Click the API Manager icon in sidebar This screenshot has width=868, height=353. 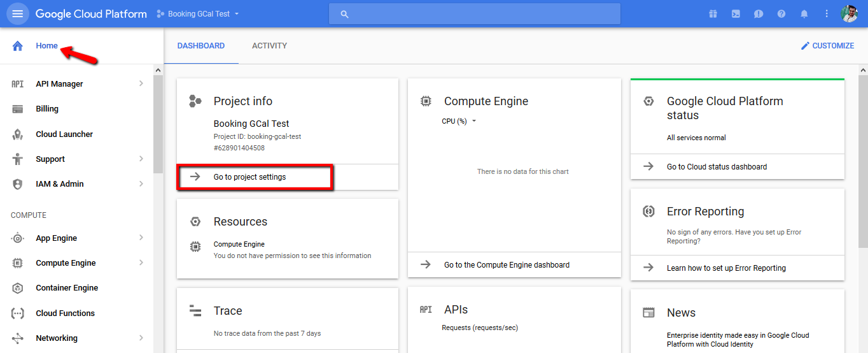pyautogui.click(x=18, y=84)
